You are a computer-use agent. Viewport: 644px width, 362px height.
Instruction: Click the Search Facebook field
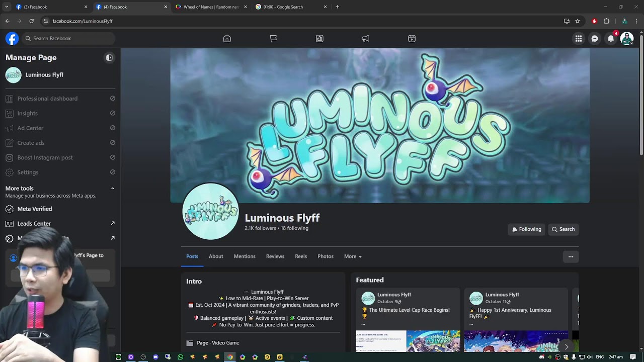point(68,39)
